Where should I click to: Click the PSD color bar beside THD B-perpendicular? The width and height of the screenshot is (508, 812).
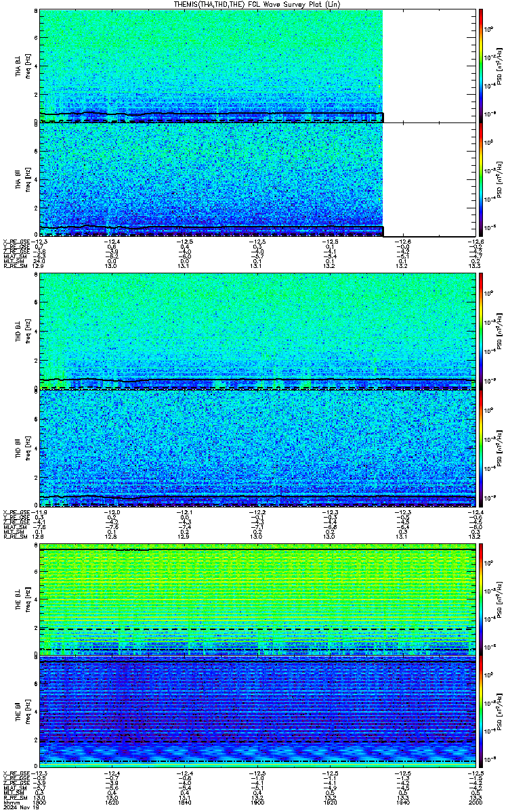click(x=481, y=332)
